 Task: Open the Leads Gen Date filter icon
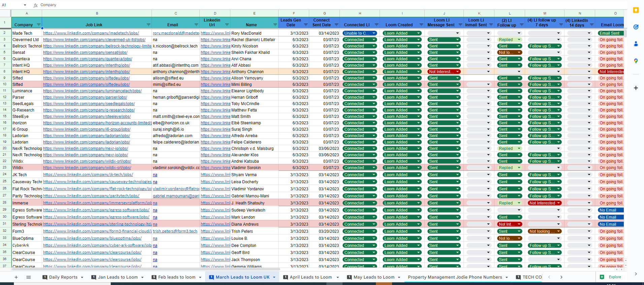coord(306,25)
